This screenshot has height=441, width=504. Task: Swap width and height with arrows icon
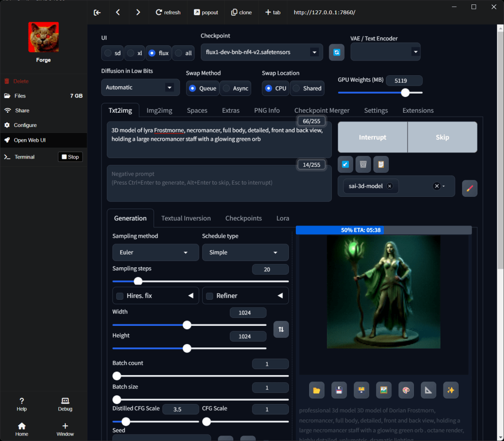coord(281,329)
